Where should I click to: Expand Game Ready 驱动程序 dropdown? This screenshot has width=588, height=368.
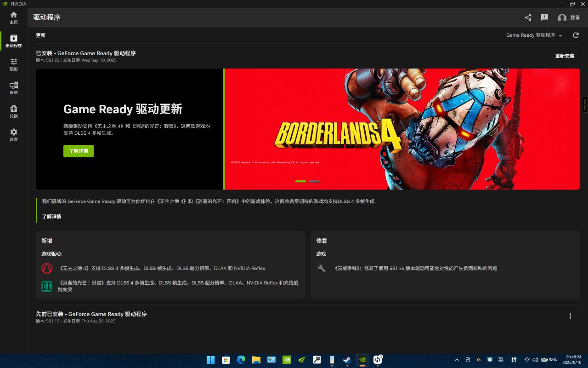point(534,35)
